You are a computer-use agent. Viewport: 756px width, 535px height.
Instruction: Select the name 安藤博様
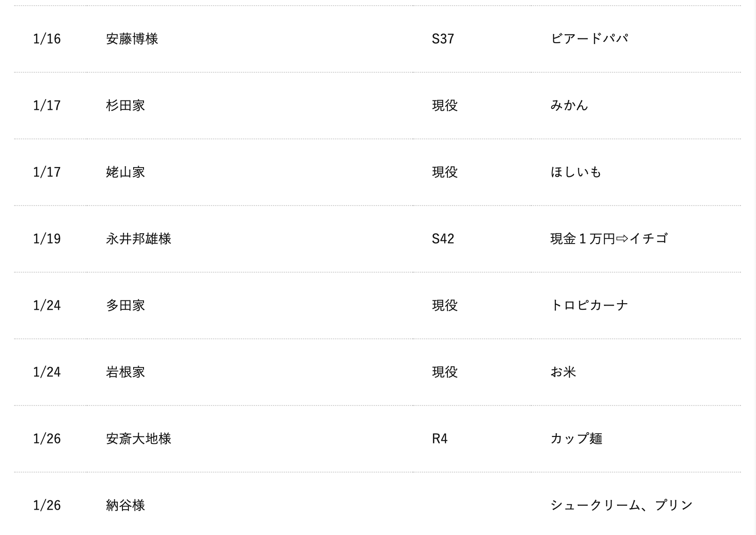point(132,38)
